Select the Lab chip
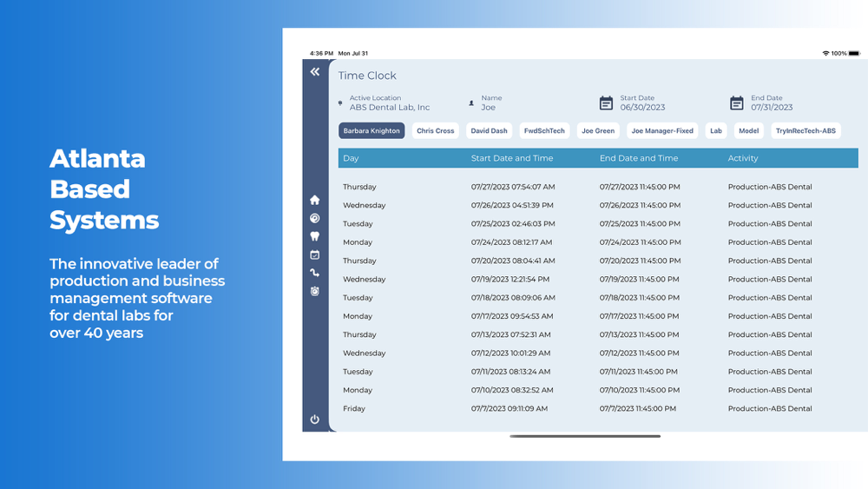This screenshot has width=868, height=489. pyautogui.click(x=716, y=130)
